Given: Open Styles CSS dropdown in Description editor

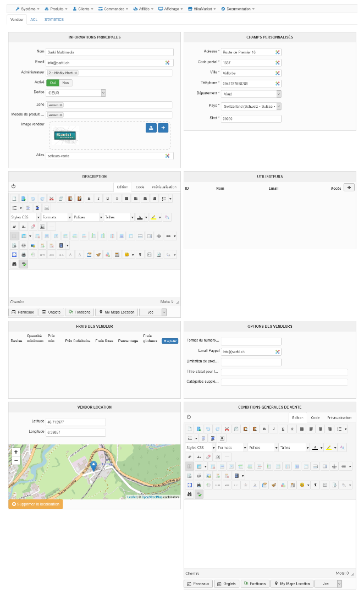Looking at the screenshot, I should [x=25, y=217].
